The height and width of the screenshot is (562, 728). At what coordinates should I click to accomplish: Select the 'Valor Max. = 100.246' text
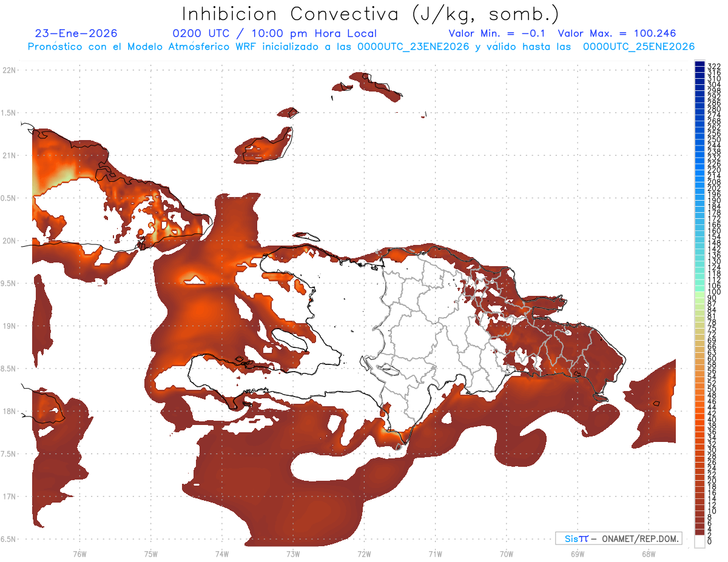[617, 34]
